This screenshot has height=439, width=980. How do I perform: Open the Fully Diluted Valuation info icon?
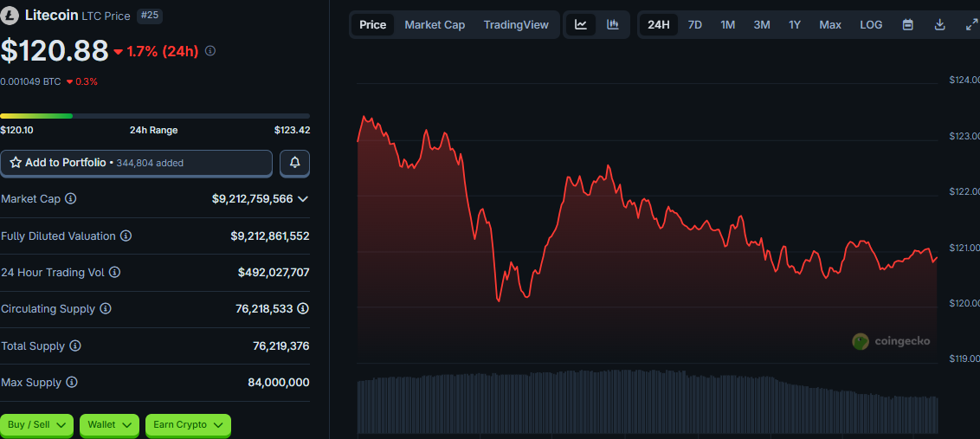click(x=126, y=236)
